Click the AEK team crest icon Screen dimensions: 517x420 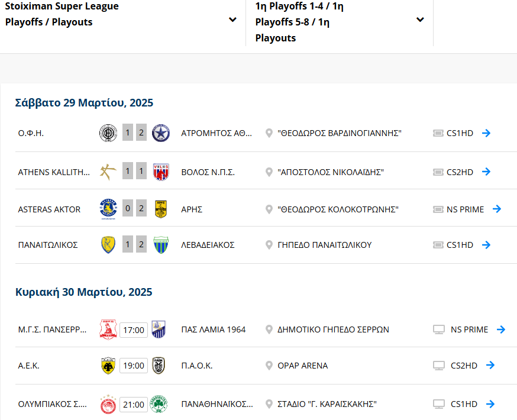pyautogui.click(x=108, y=366)
